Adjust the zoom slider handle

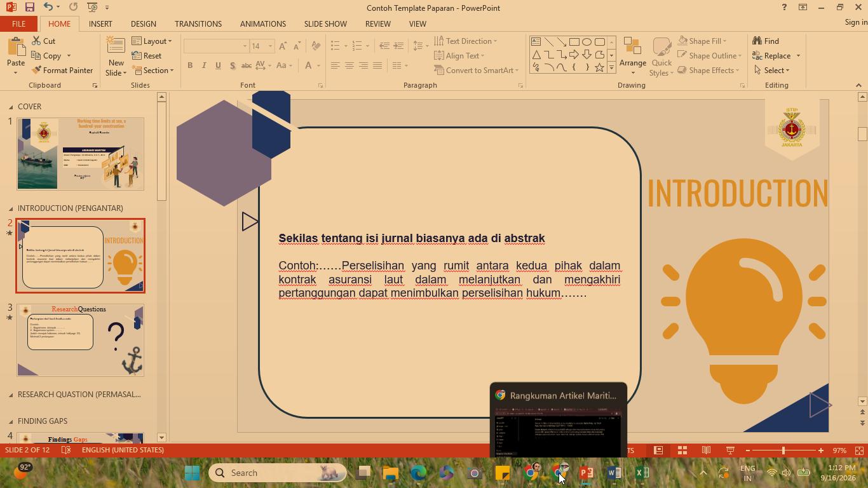click(783, 450)
